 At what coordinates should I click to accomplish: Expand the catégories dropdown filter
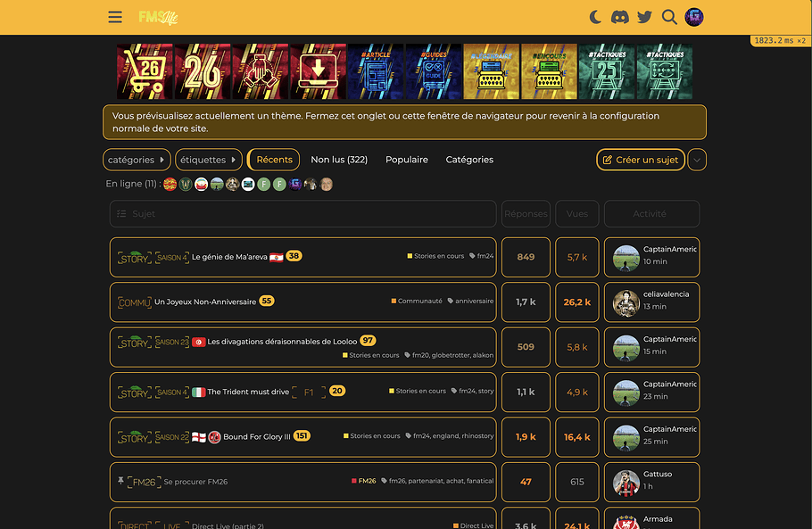point(137,160)
